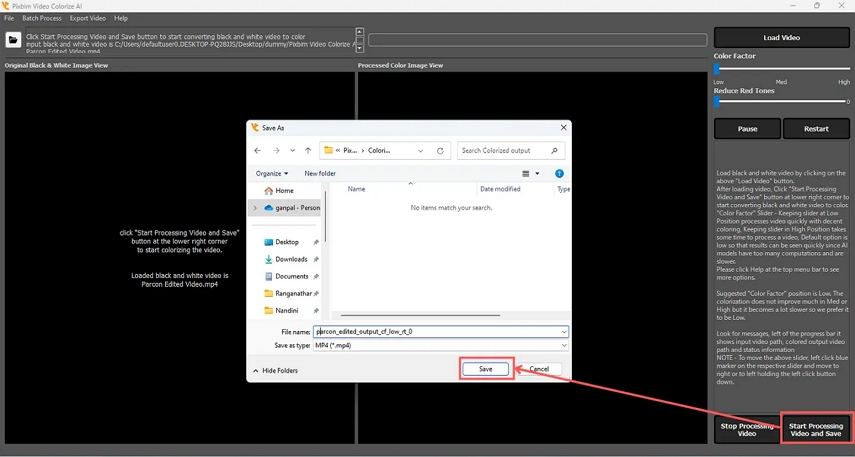This screenshot has height=457, width=855.
Task: Open the Organize dropdown menu
Action: coord(271,173)
